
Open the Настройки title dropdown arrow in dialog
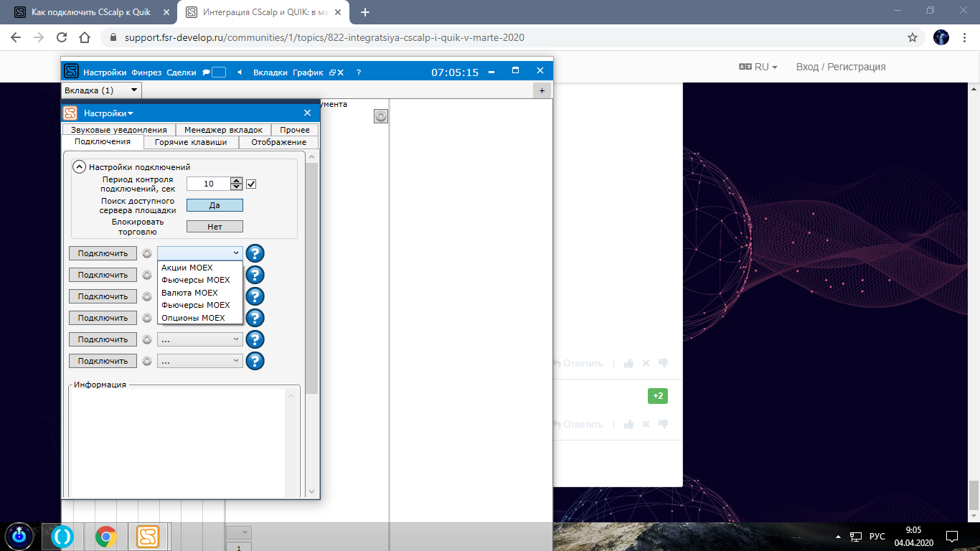tap(130, 113)
